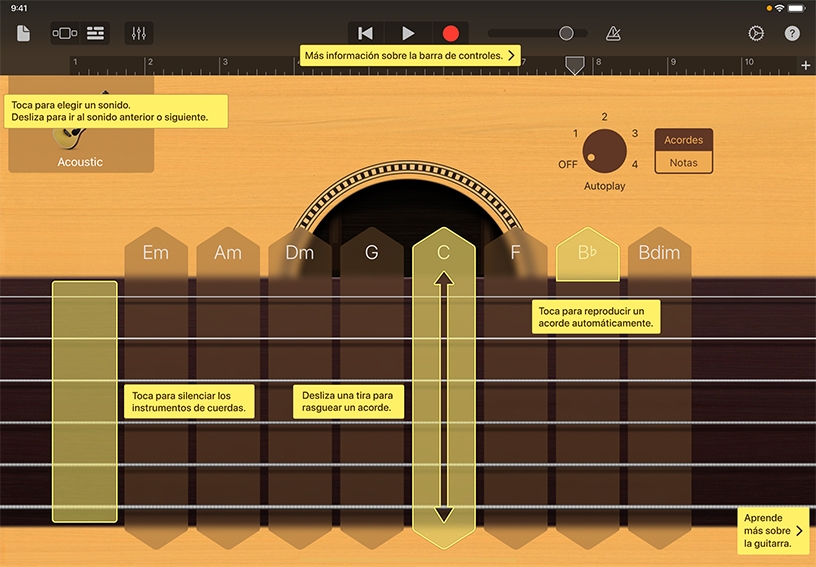Tap the B♭ chord strip top
Image resolution: width=816 pixels, height=567 pixels.
click(x=588, y=254)
